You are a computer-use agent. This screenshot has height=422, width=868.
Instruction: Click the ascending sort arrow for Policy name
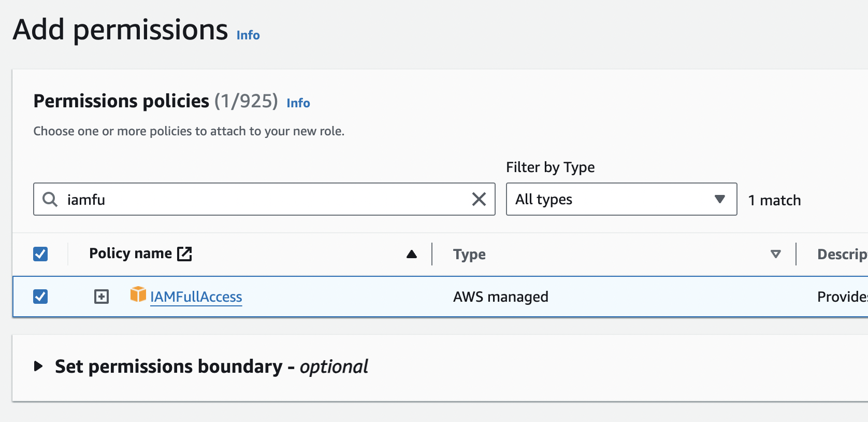click(412, 254)
